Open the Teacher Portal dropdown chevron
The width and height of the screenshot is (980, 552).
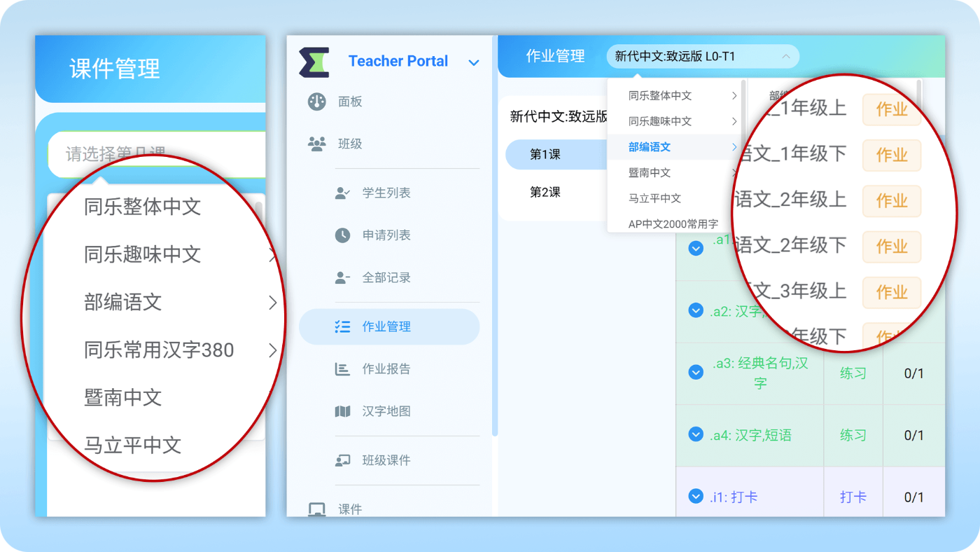[474, 62]
